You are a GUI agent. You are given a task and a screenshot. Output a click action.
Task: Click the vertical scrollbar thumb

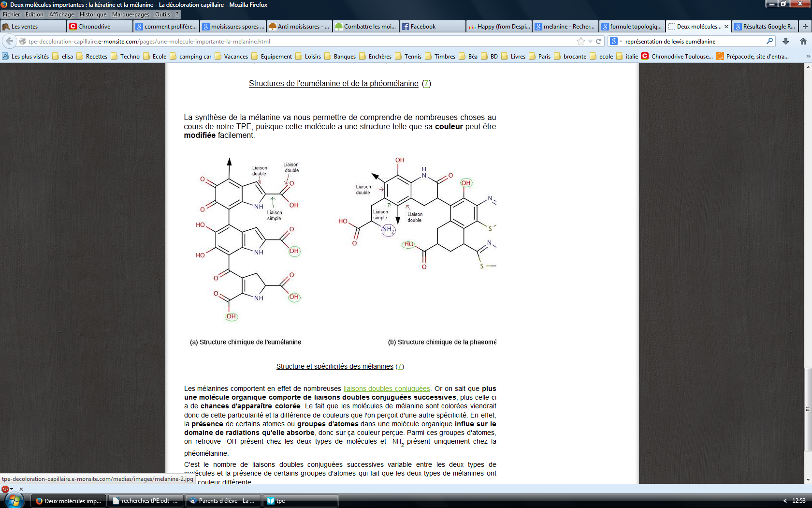tap(808, 409)
